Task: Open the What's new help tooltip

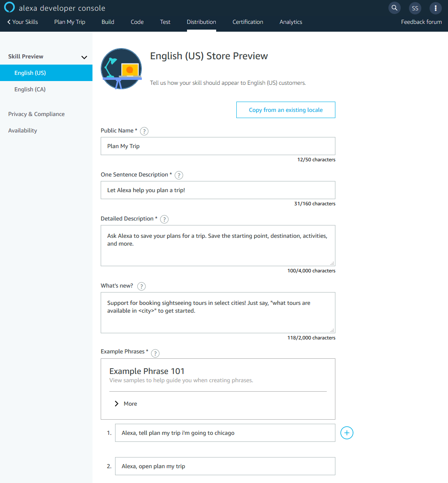Action: point(141,286)
